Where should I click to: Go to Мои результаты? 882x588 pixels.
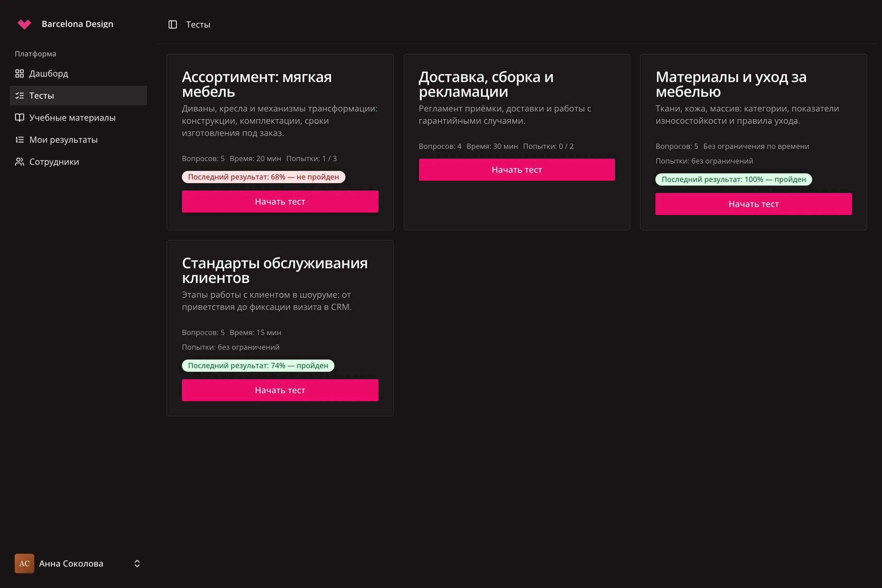[x=78, y=140]
